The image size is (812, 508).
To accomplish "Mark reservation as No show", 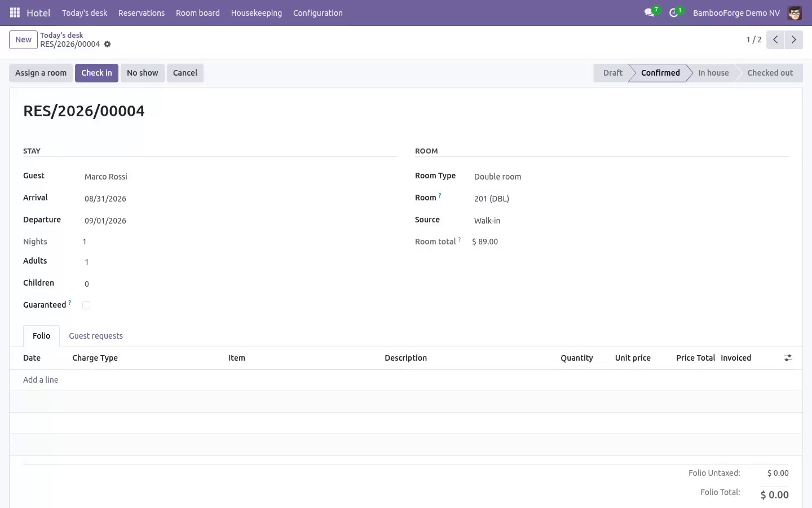I will pos(143,73).
